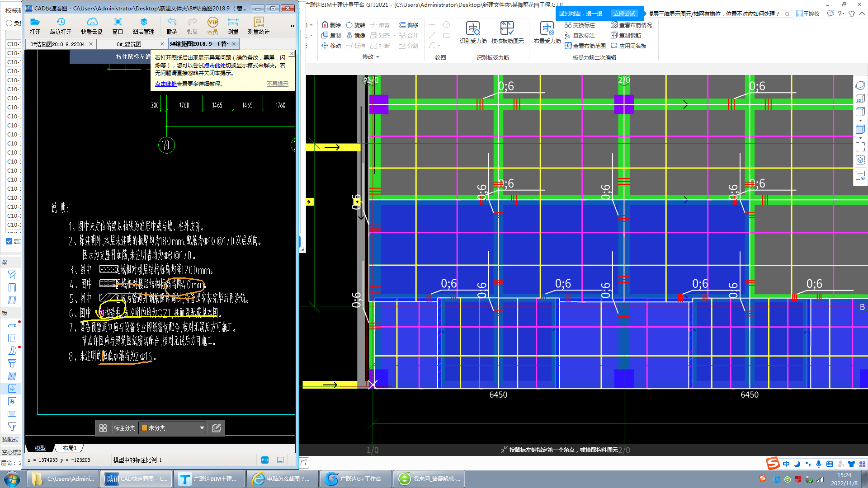Image resolution: width=868 pixels, height=488 pixels.
Task: Click 立即尝试 in blue search tip
Action: click(x=624, y=14)
